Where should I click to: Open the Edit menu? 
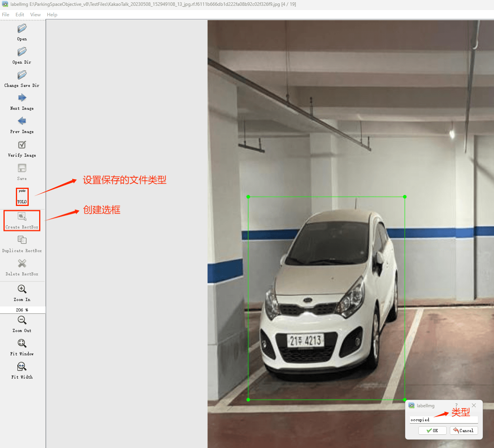point(20,15)
